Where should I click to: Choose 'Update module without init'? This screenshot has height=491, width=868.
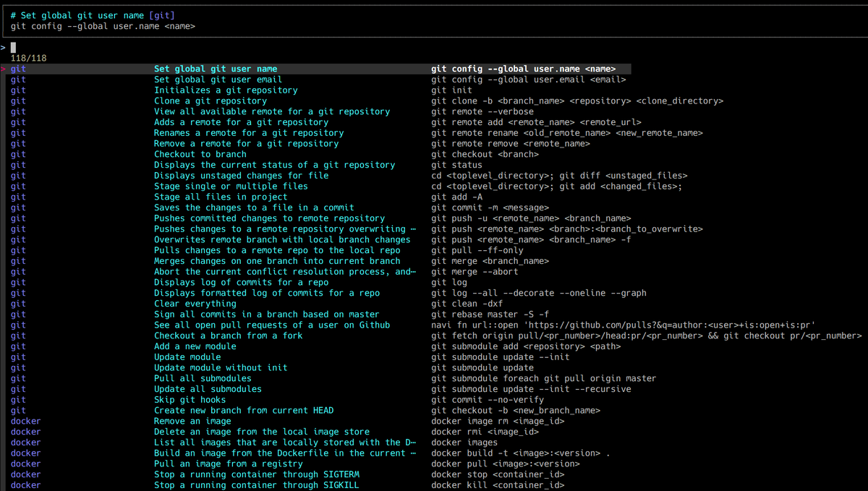coord(221,367)
